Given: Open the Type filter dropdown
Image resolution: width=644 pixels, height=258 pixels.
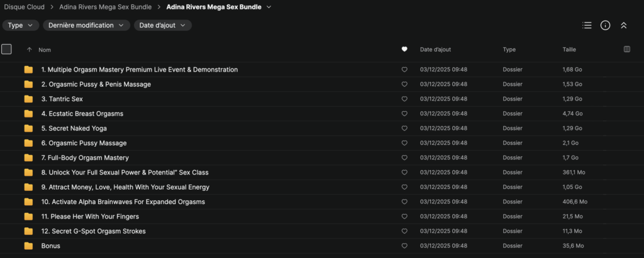Looking at the screenshot, I should click(21, 26).
